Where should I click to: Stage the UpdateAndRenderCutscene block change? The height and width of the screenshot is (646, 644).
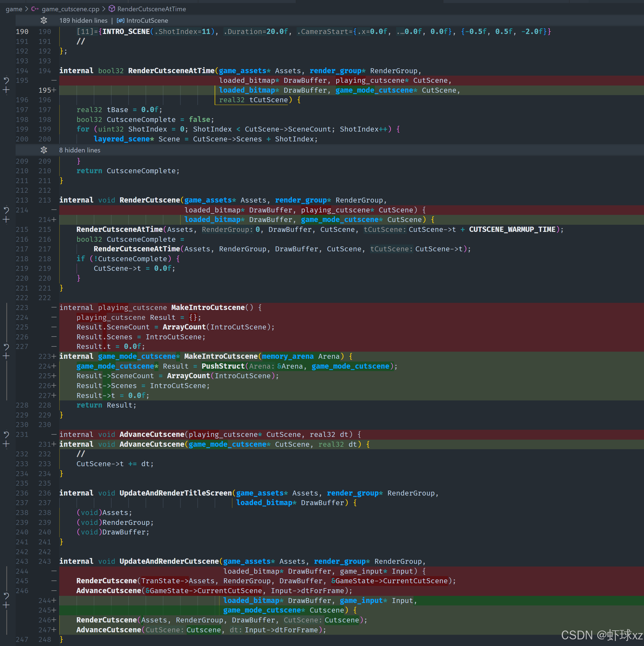coord(6,605)
